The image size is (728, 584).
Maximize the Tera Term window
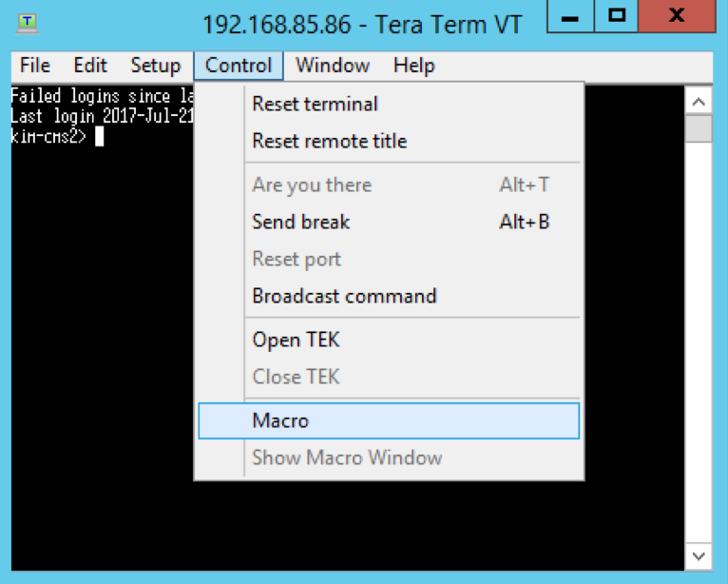tap(616, 17)
